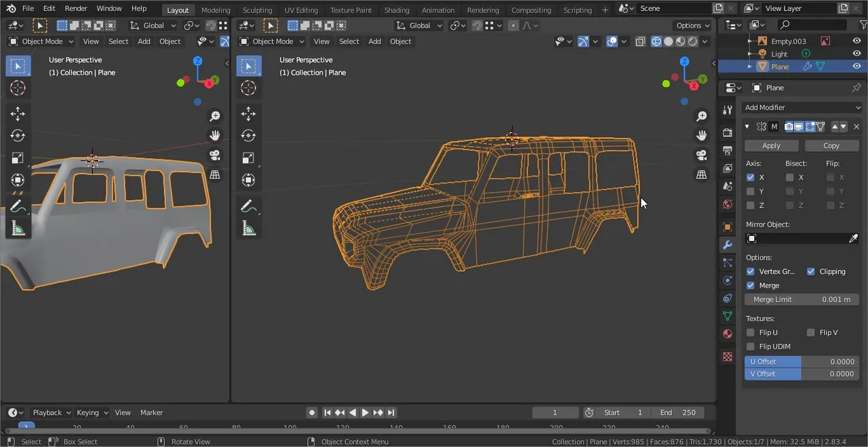868x447 pixels.
Task: Toggle Merge checkbox
Action: click(750, 286)
